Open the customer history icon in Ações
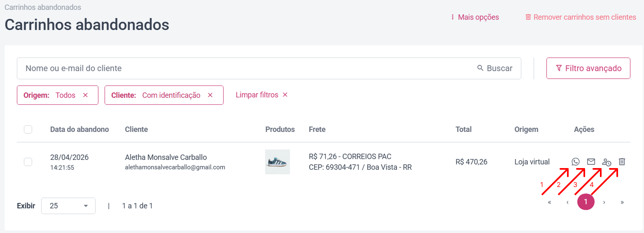The height and width of the screenshot is (233, 644). pos(607,162)
